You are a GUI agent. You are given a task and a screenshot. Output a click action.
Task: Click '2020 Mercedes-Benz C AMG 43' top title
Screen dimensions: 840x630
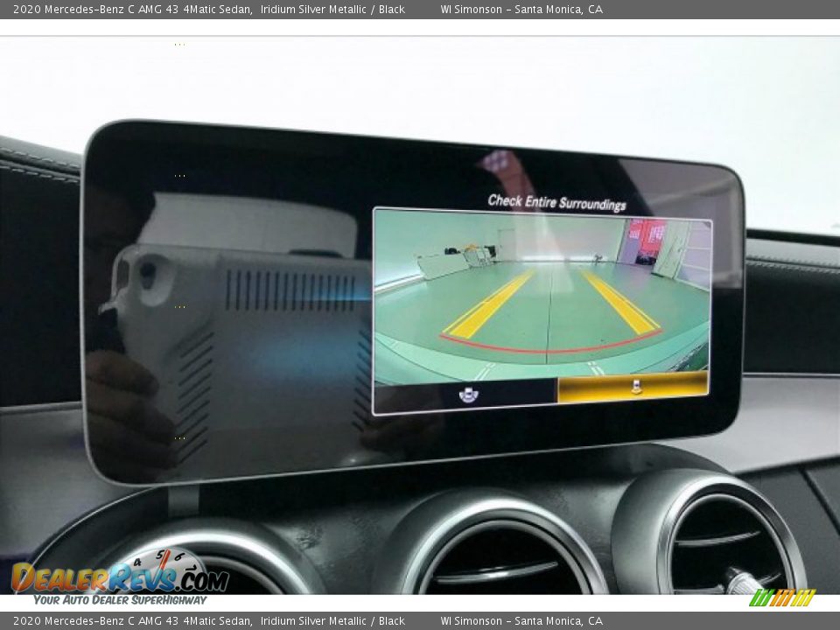point(132,10)
